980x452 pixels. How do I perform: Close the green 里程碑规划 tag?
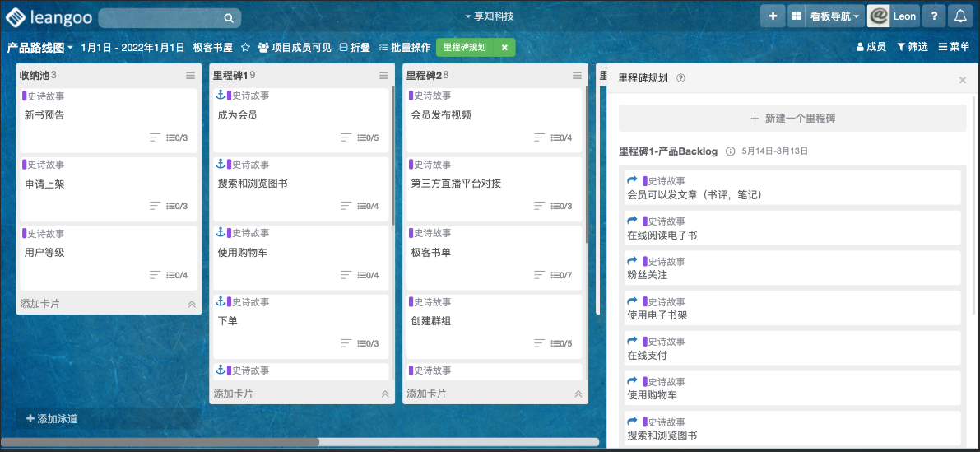pyautogui.click(x=504, y=48)
